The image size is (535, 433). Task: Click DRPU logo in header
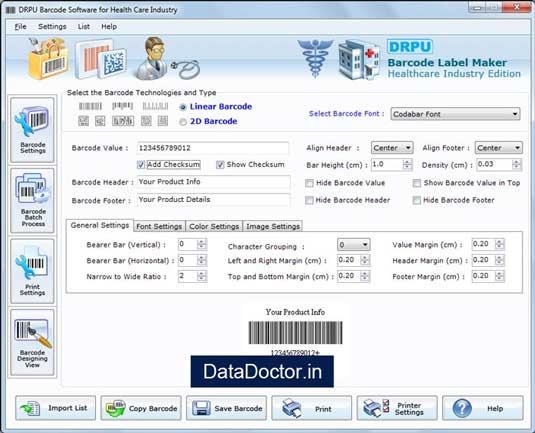pyautogui.click(x=410, y=47)
